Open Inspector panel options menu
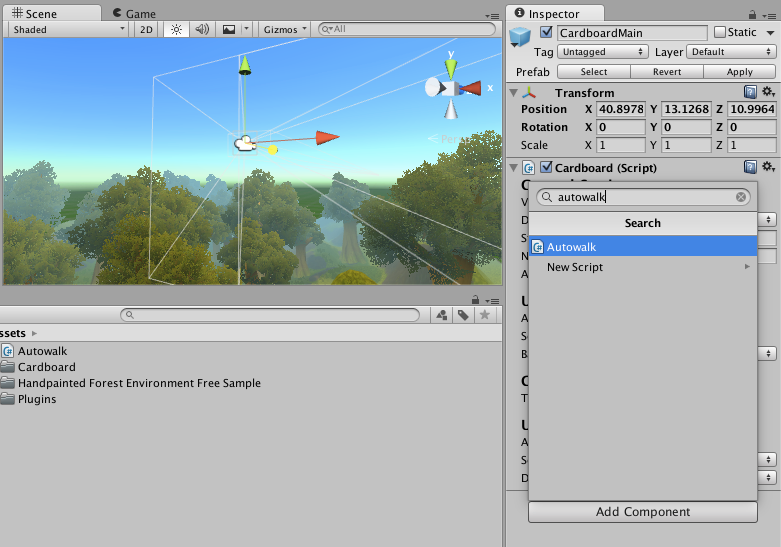This screenshot has height=547, width=781. tap(770, 16)
